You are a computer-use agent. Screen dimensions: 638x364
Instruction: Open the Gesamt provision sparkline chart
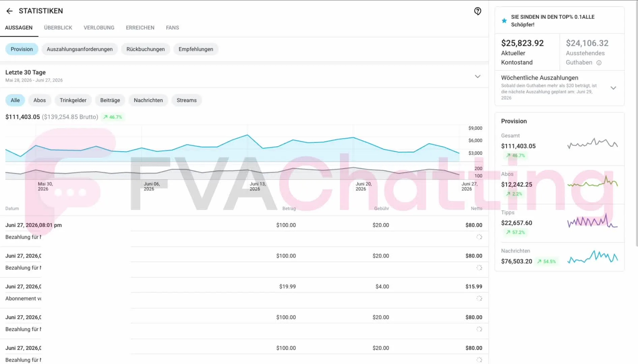click(x=592, y=144)
